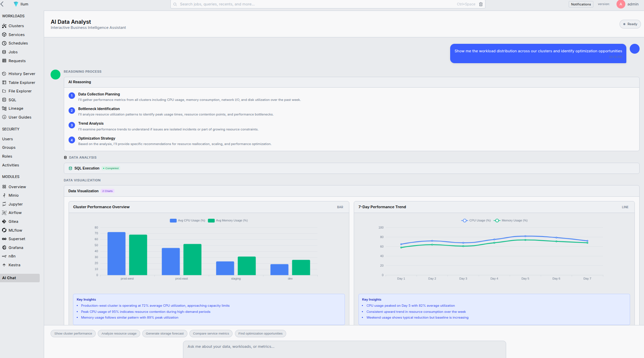This screenshot has width=644, height=358.
Task: Select the Airflow module icon
Action: click(x=4, y=213)
